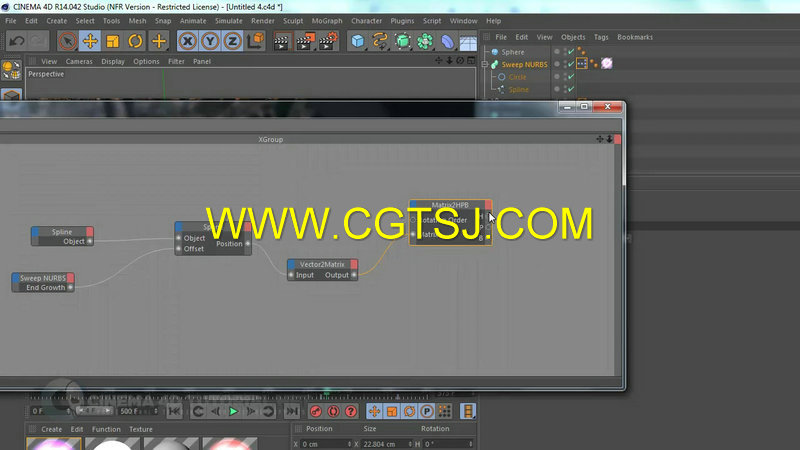The image size is (800, 450).
Task: Collapse the Sweep NURBS hierarchy
Action: (x=485, y=65)
